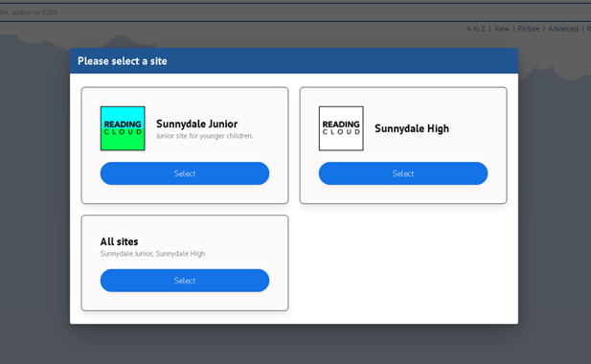This screenshot has width=591, height=364.
Task: Open the Advanced search link
Action: [563, 29]
